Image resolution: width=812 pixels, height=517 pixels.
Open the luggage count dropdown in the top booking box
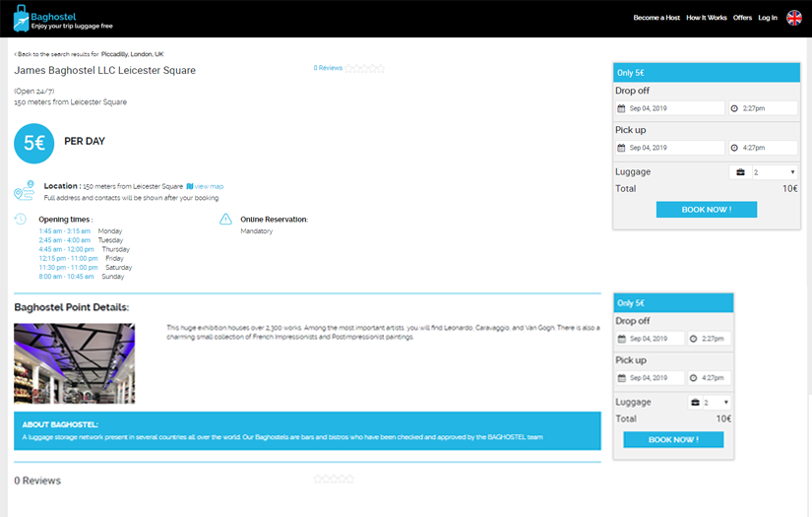pos(775,172)
